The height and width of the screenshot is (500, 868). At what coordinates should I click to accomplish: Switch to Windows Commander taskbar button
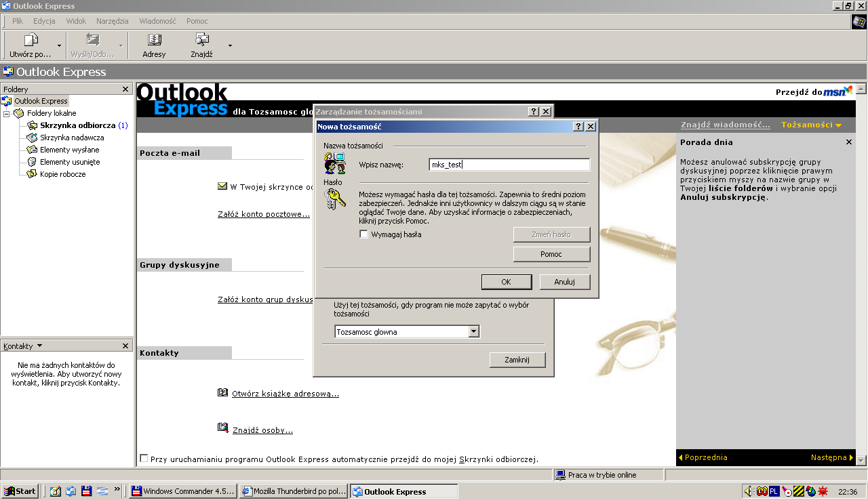(182, 491)
